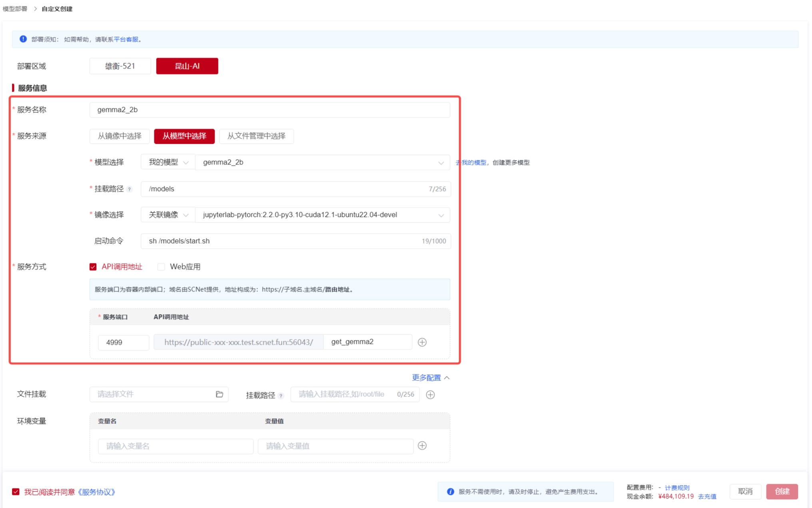Viewport: 812px width, 508px height.
Task: Select 从镜像中选择 service source tab
Action: pos(120,136)
